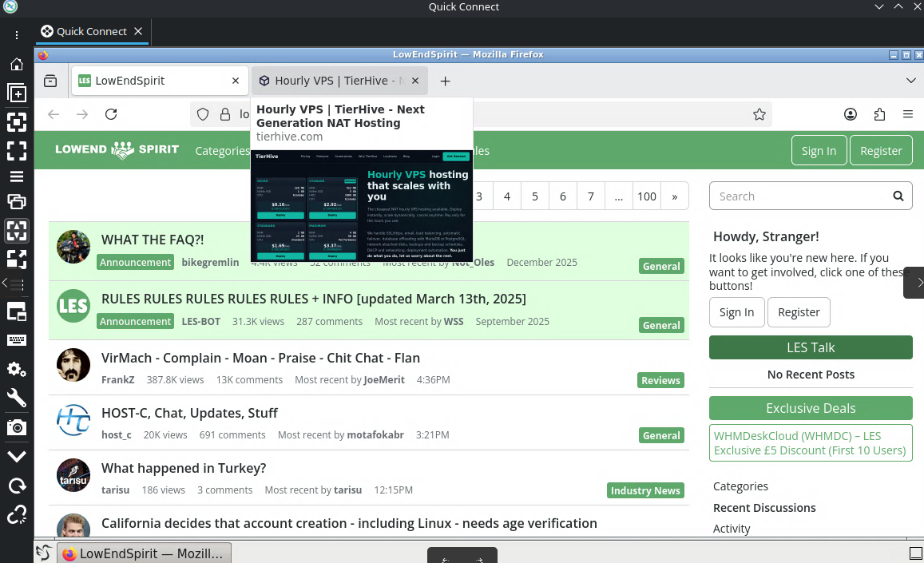Reload the page in Firefox

pos(111,114)
